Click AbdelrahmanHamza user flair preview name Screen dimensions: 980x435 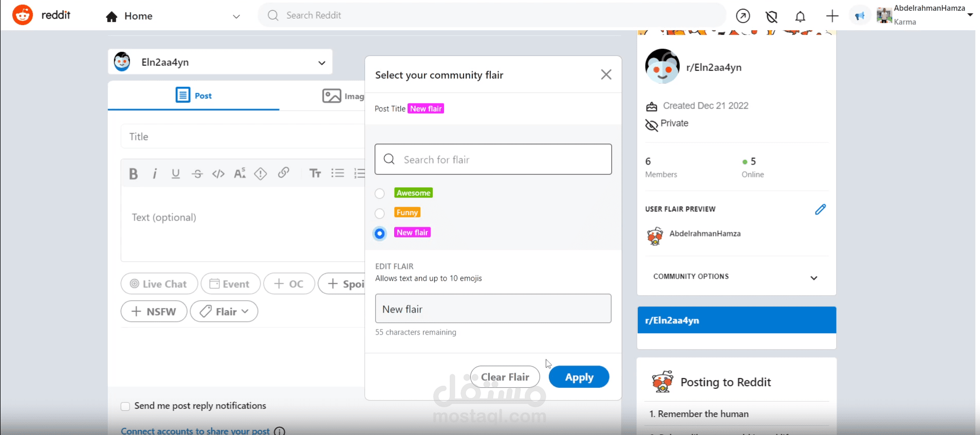pyautogui.click(x=705, y=233)
